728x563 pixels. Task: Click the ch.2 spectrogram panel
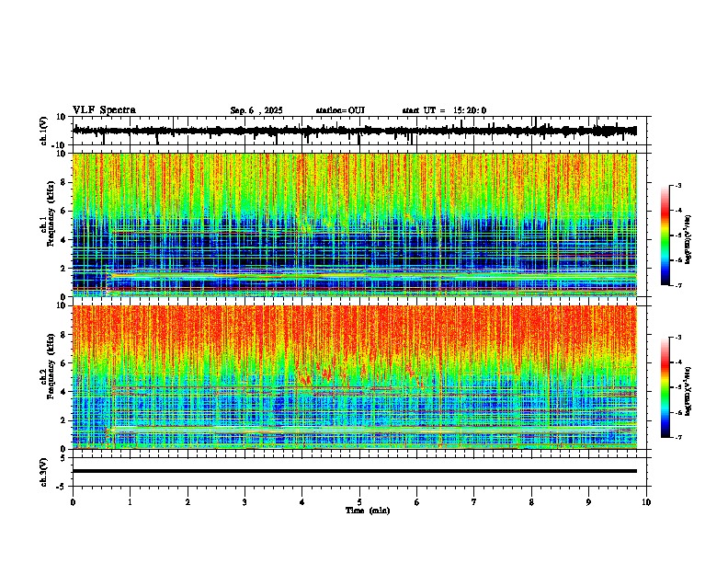pyautogui.click(x=355, y=377)
